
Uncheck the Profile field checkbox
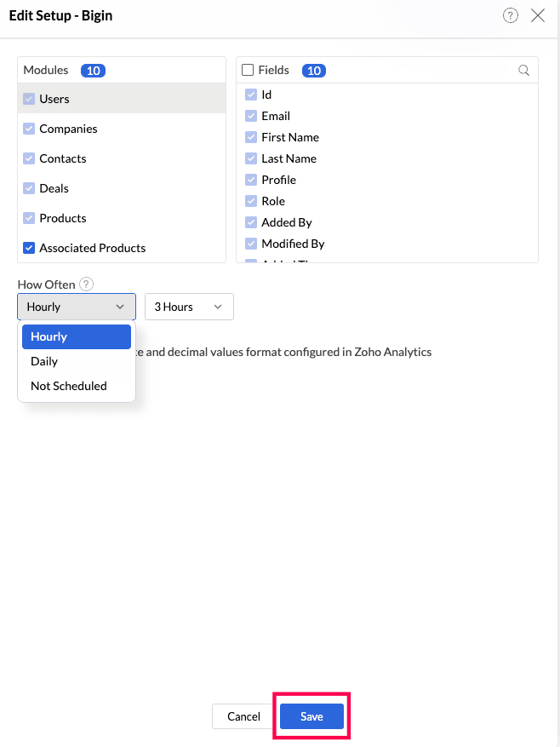(x=251, y=180)
